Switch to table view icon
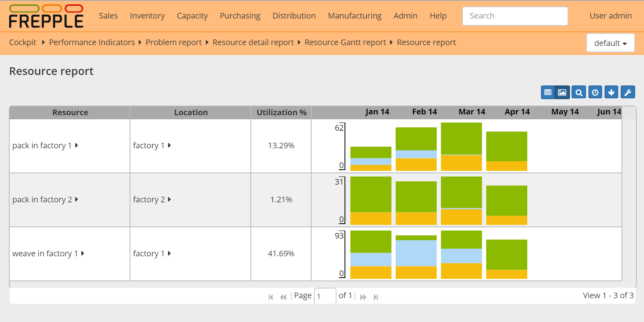Screen dimensions: 644x322 (548, 92)
